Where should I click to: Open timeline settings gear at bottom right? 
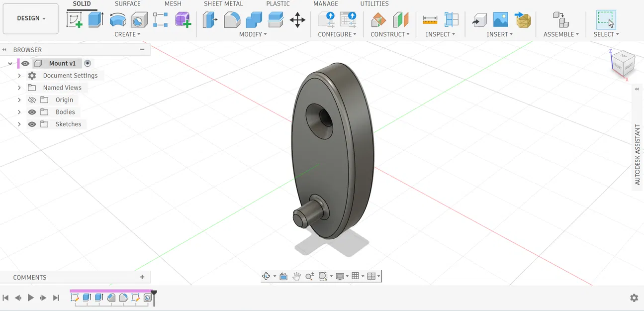tap(634, 298)
